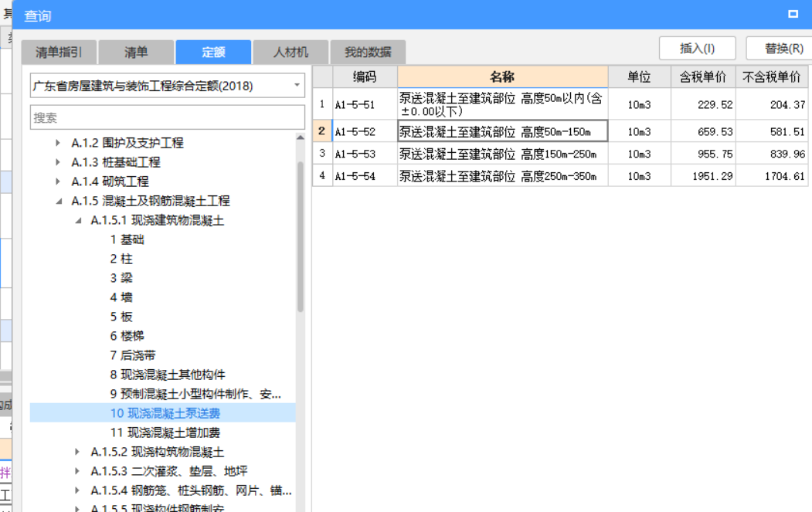Select tree item 5 板
Image resolution: width=812 pixels, height=512 pixels.
point(121,317)
